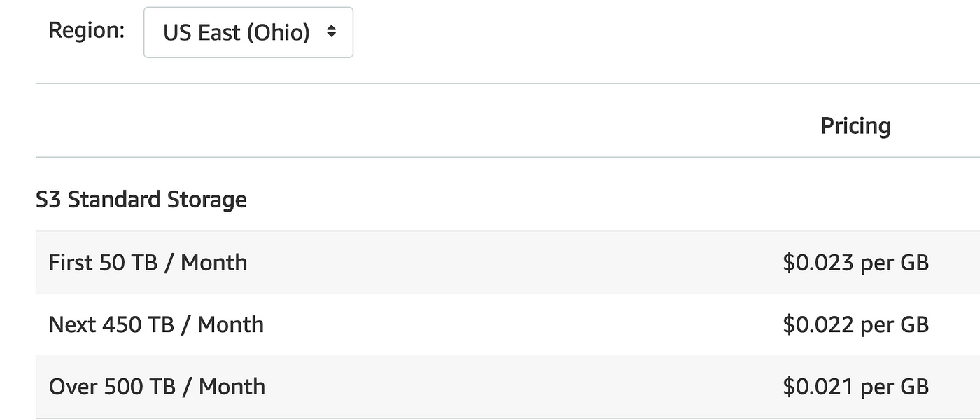Click the $0.021 per GB price

pyautogui.click(x=855, y=386)
